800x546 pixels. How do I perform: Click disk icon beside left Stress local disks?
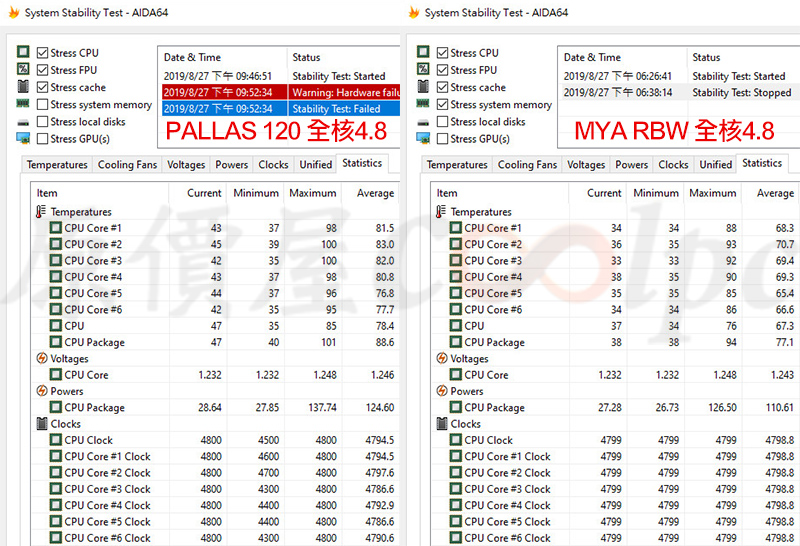tap(23, 122)
